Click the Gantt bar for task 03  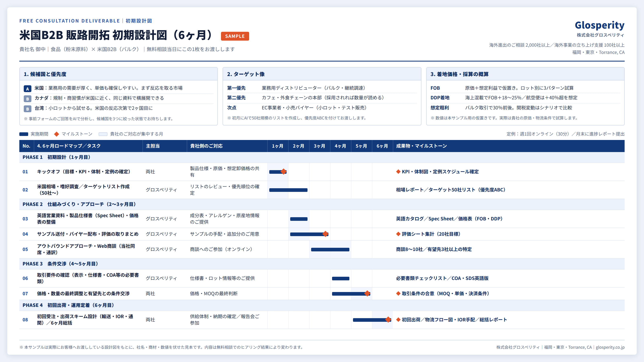point(299,219)
